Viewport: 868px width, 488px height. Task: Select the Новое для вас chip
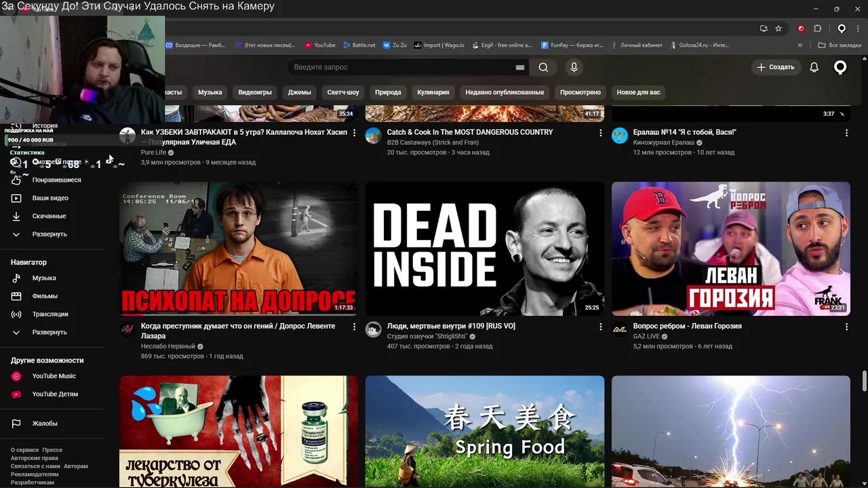pyautogui.click(x=638, y=92)
